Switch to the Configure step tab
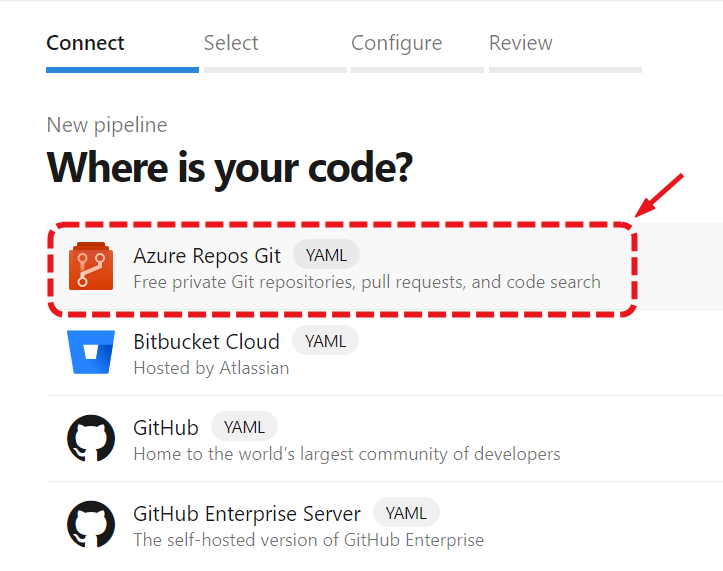This screenshot has height=571, width=723. [397, 43]
